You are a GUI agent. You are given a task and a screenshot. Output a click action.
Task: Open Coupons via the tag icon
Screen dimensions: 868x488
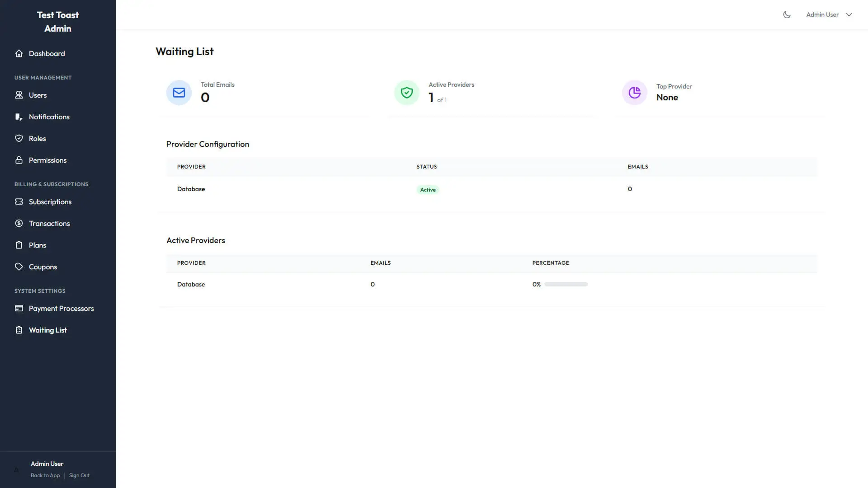tap(19, 267)
